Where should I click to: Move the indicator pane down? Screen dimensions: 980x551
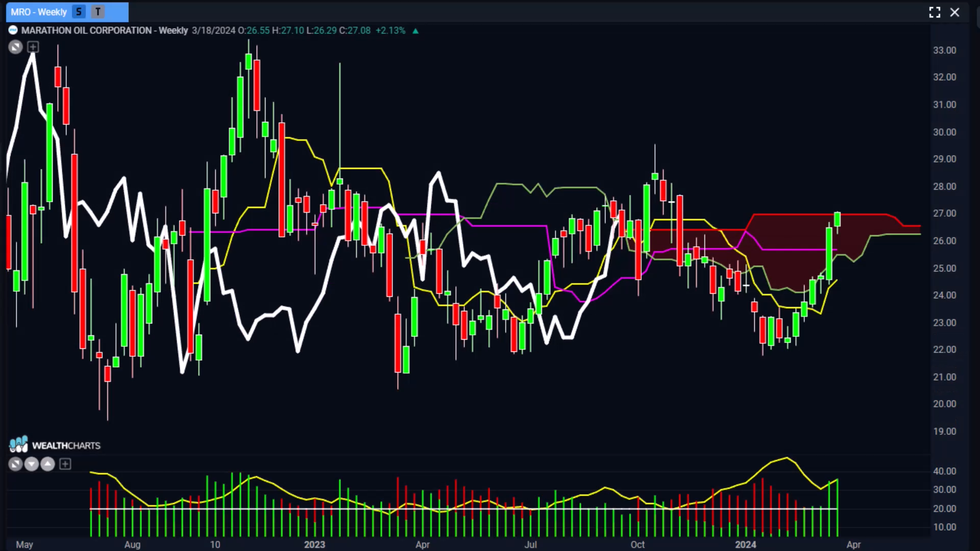point(32,464)
